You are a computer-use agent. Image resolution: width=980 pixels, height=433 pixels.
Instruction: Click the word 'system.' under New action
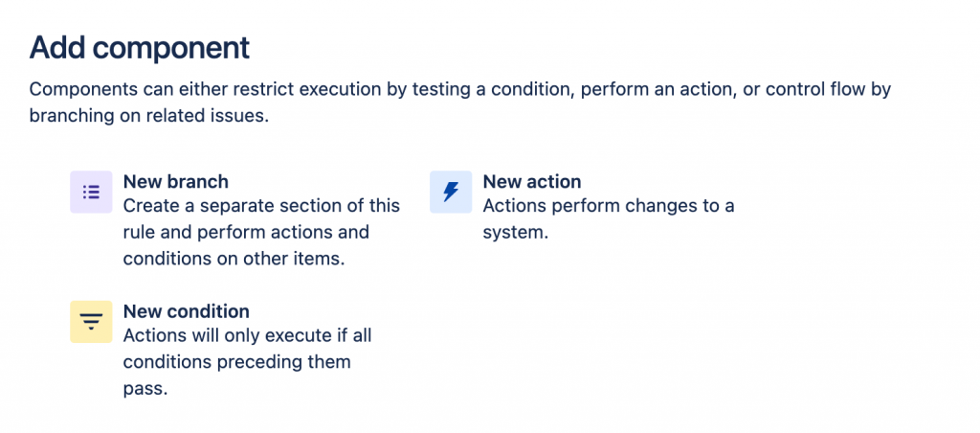point(515,232)
